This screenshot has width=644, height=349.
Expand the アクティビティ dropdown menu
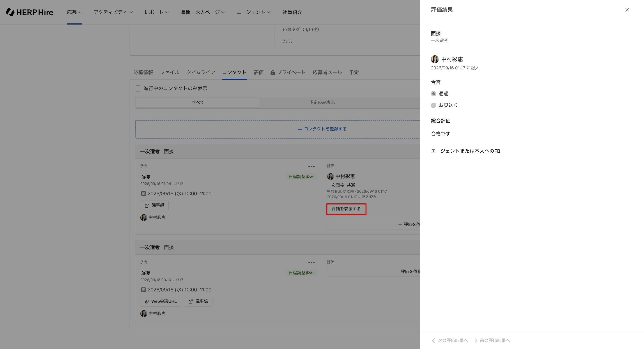click(x=113, y=12)
